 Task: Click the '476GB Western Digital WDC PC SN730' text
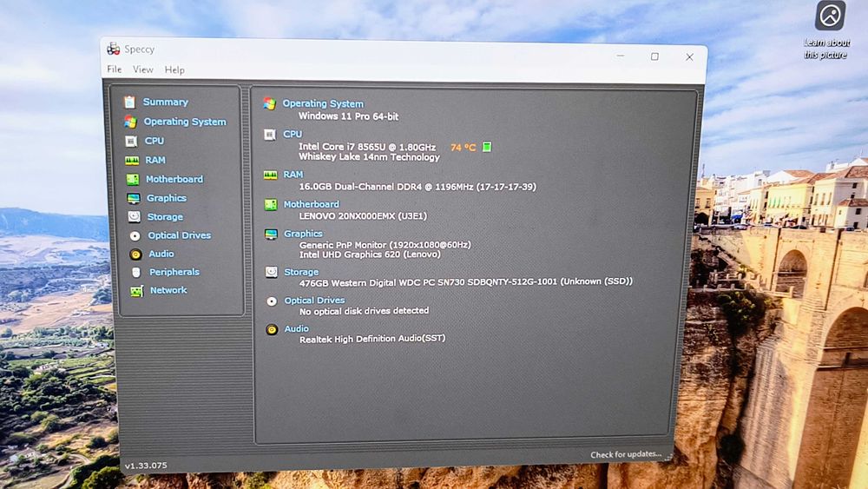(383, 282)
